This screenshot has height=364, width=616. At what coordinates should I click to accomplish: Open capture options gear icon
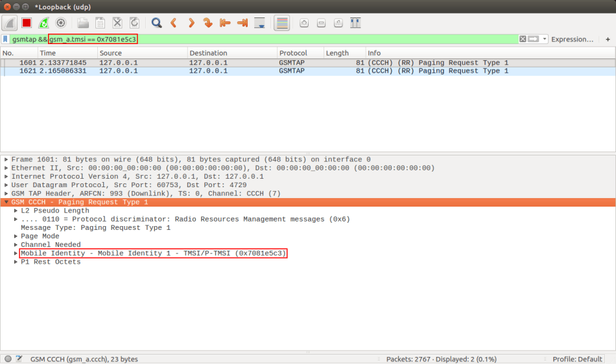tap(61, 23)
